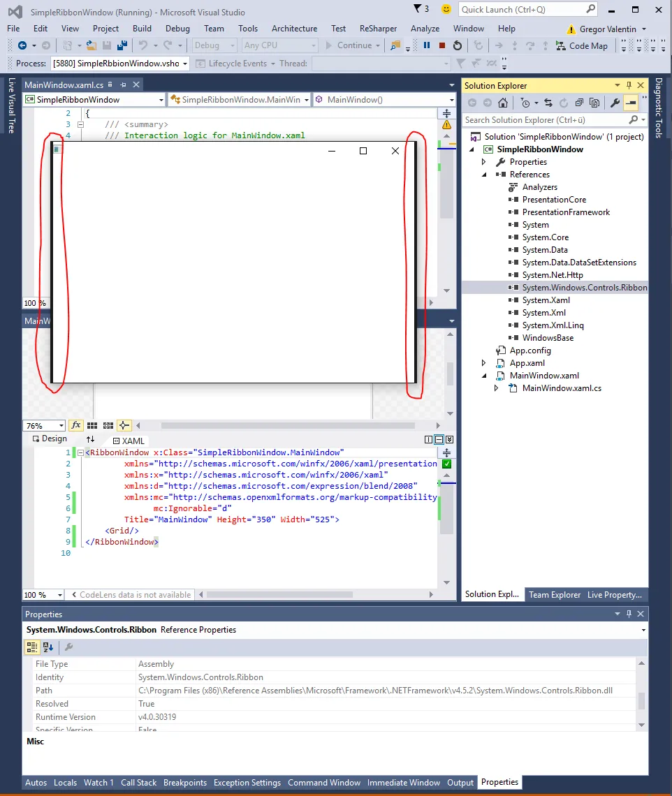672x796 pixels.
Task: Auto-hide the Solution Explorer pin
Action: coord(629,85)
